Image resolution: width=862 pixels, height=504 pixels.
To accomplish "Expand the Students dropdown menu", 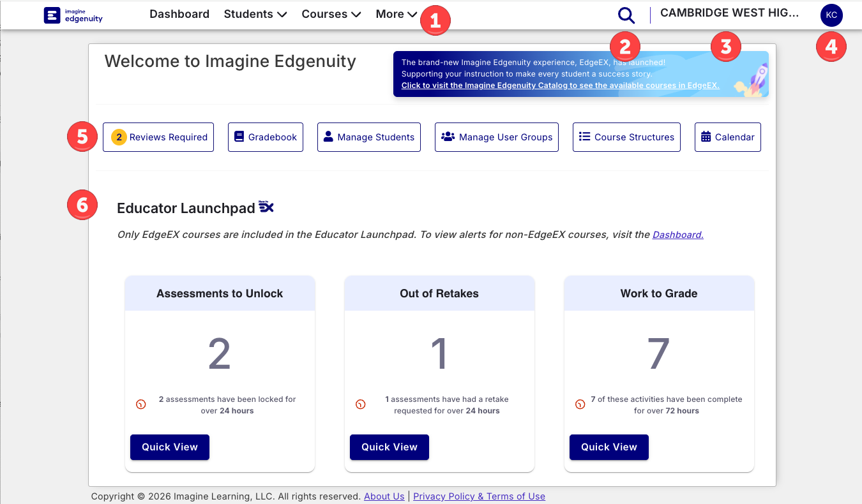I will (x=255, y=14).
